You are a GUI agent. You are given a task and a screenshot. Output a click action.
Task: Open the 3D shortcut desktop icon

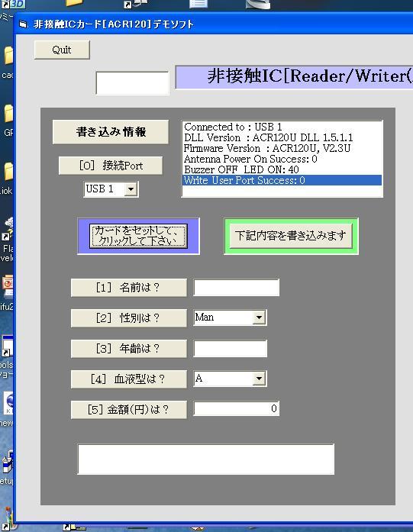[x=13, y=4]
